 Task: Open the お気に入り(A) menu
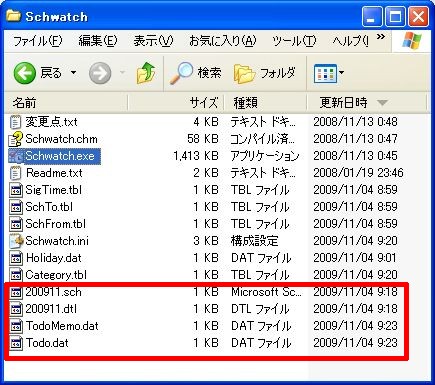coord(223,41)
